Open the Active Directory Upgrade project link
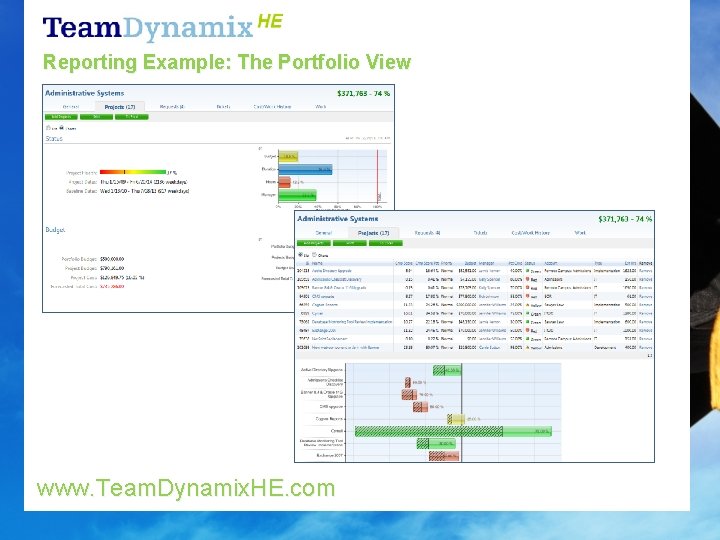Screen dimensions: 720x540 [x=331, y=271]
